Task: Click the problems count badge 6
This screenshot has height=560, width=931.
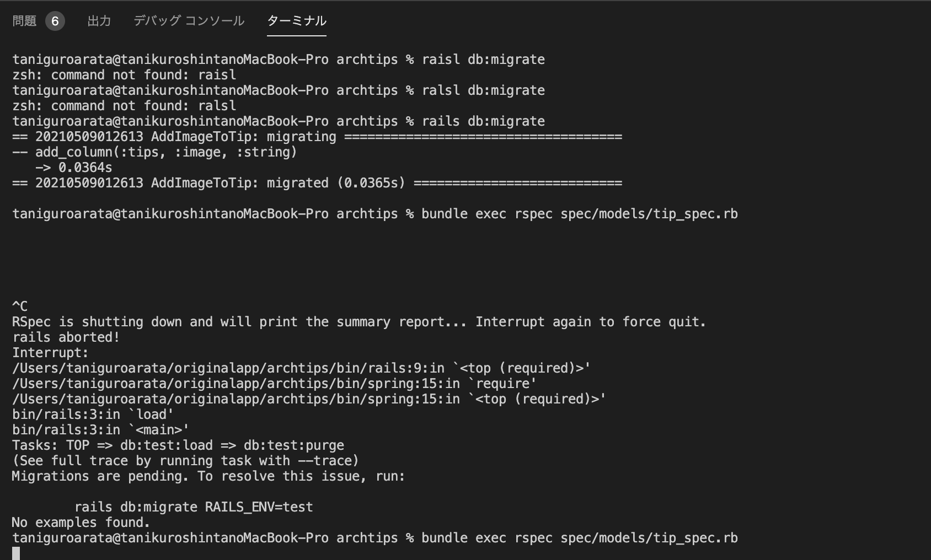Action: [55, 21]
